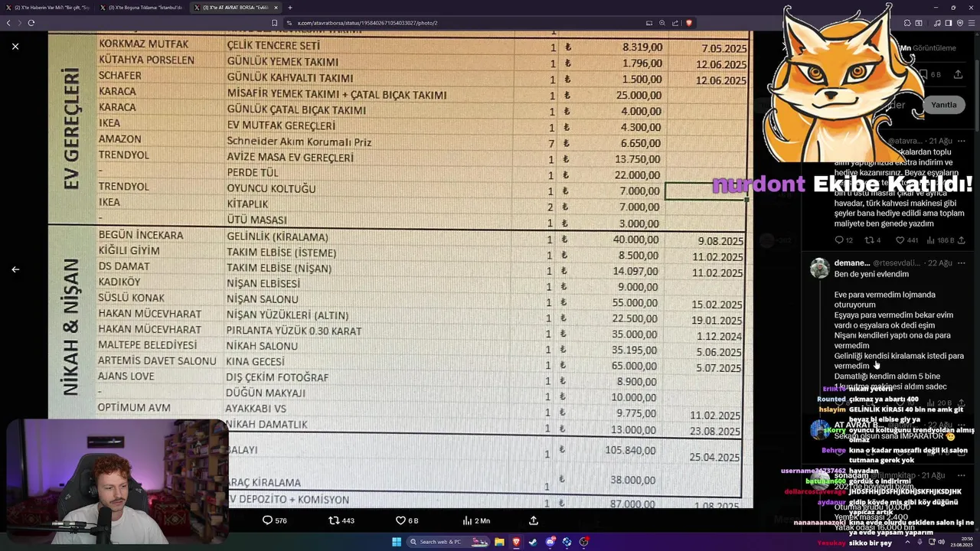This screenshot has width=980, height=551.
Task: Select the 'GELİNLİK (KİRALAMA)' row text
Action: coord(277,237)
